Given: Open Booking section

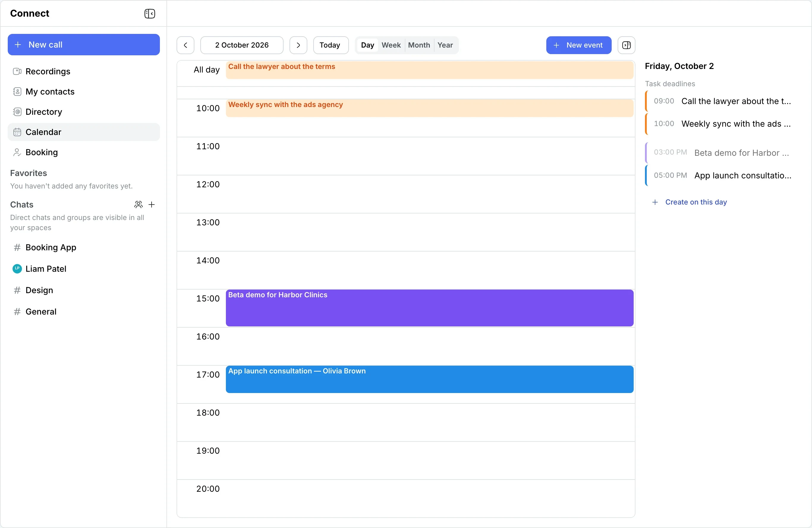Looking at the screenshot, I should coord(84,152).
